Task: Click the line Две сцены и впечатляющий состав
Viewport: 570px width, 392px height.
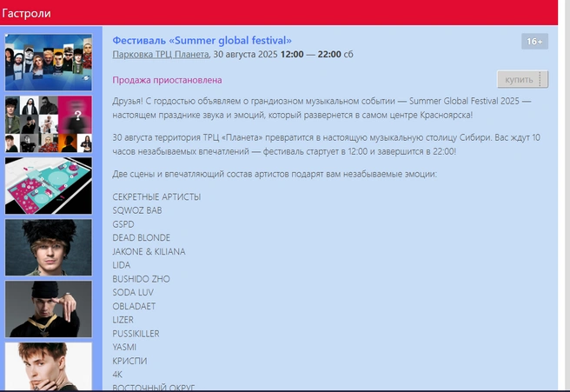Action: coord(275,174)
